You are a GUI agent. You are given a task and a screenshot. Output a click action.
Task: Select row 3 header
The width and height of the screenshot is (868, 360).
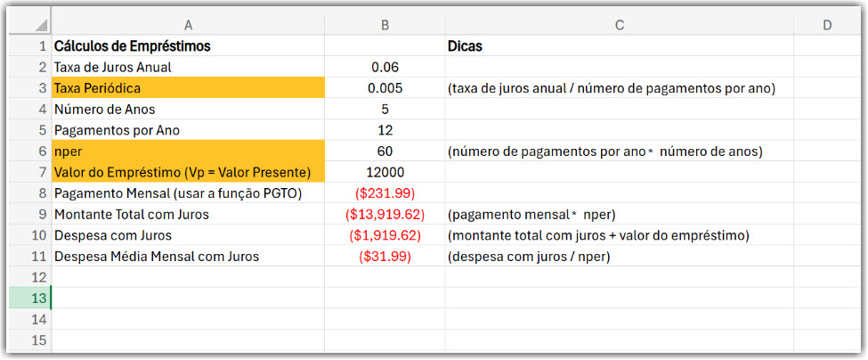pyautogui.click(x=30, y=88)
